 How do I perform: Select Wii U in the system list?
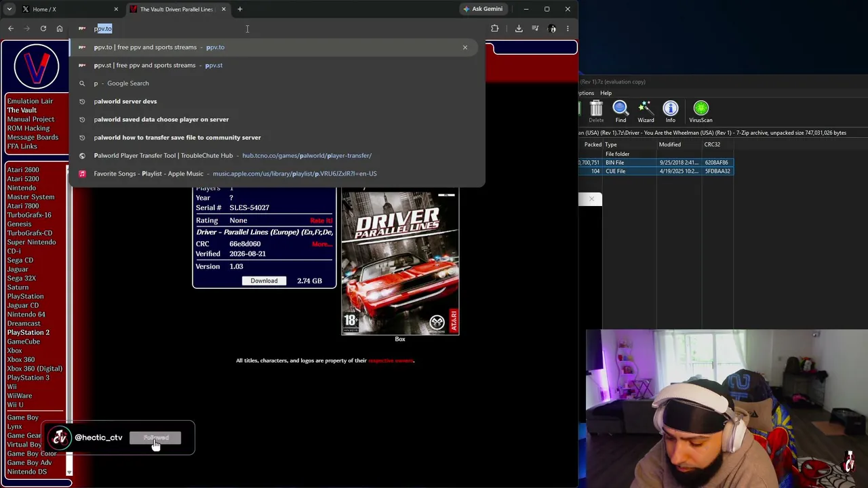15,405
